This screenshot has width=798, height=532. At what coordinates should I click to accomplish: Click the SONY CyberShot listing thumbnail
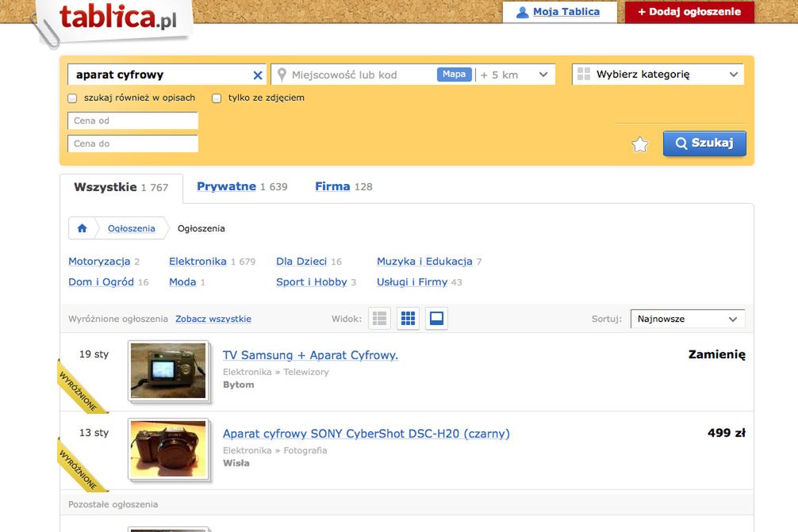pos(168,449)
